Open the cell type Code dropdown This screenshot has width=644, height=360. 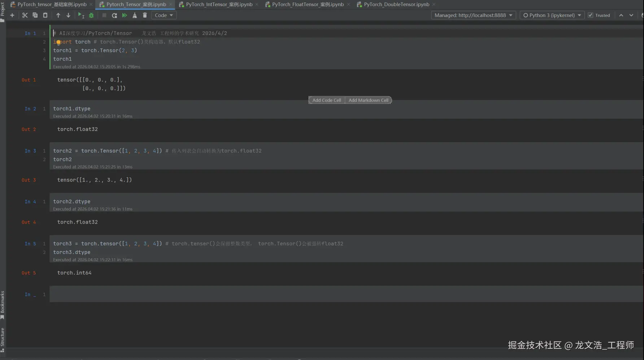(x=164, y=15)
